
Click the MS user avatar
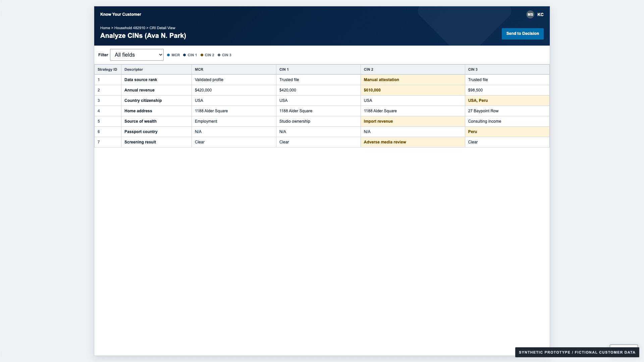tap(530, 14)
